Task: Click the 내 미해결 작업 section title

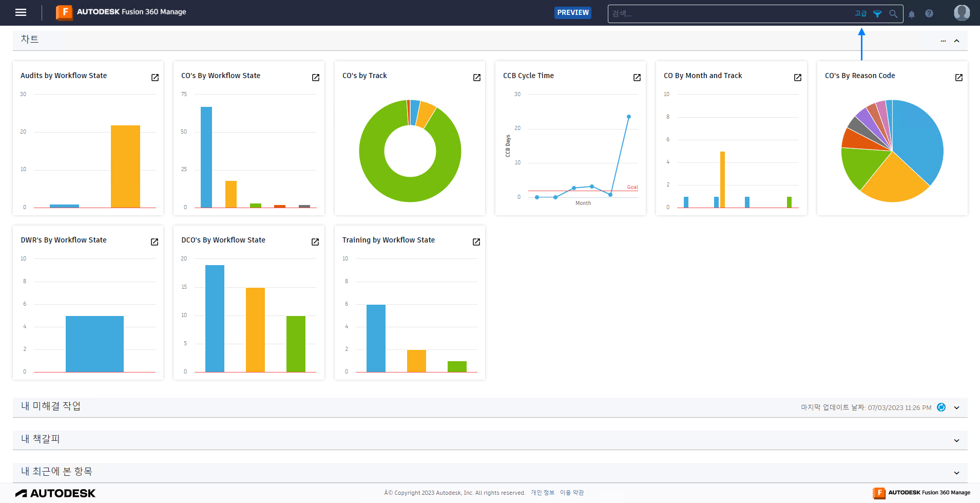Action: pyautogui.click(x=51, y=406)
